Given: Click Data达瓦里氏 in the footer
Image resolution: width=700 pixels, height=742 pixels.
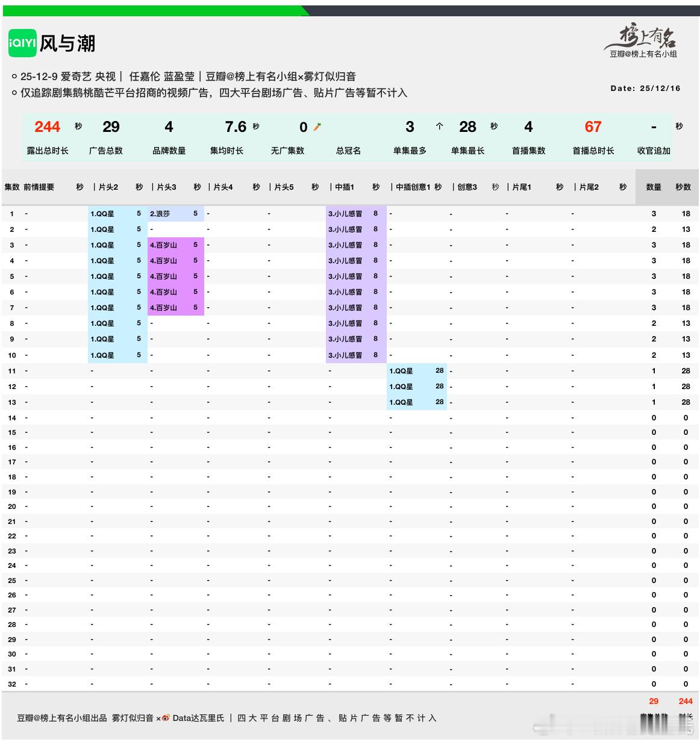Looking at the screenshot, I should (198, 718).
